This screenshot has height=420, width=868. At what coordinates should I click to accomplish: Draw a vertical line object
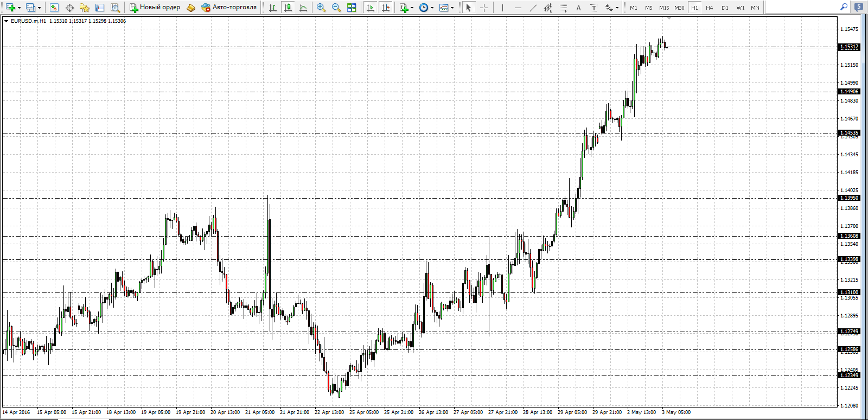tap(502, 8)
